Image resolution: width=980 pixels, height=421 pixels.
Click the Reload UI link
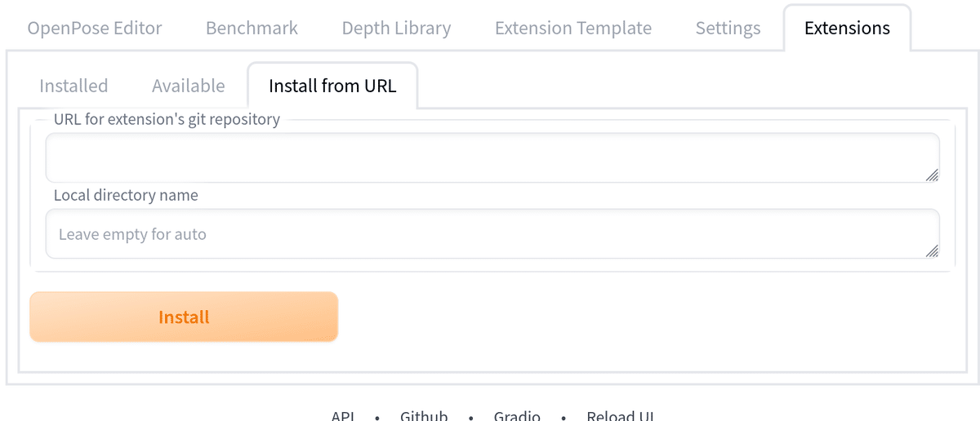[x=621, y=415]
